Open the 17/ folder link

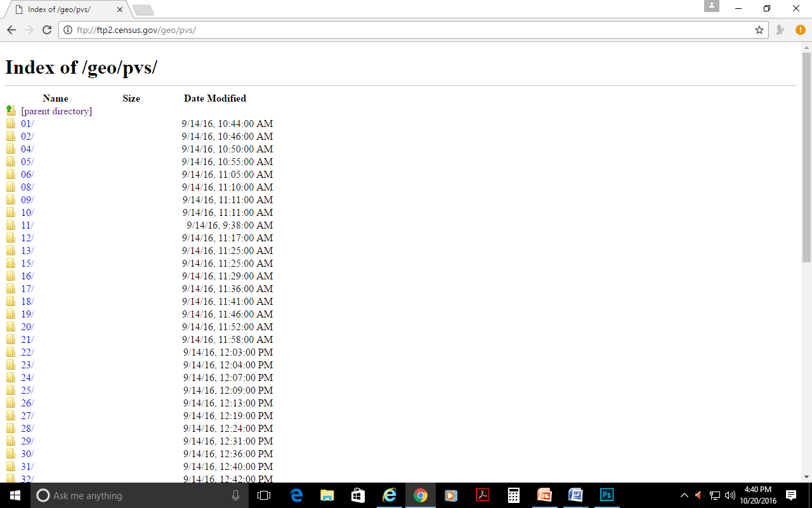click(x=27, y=289)
